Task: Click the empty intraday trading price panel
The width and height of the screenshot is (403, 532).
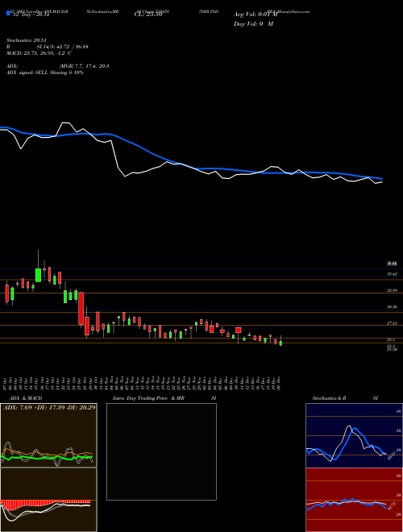Action: (x=161, y=451)
